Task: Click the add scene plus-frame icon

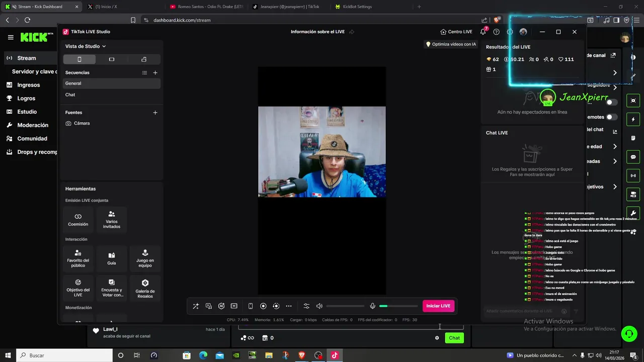Action: [x=234, y=306]
